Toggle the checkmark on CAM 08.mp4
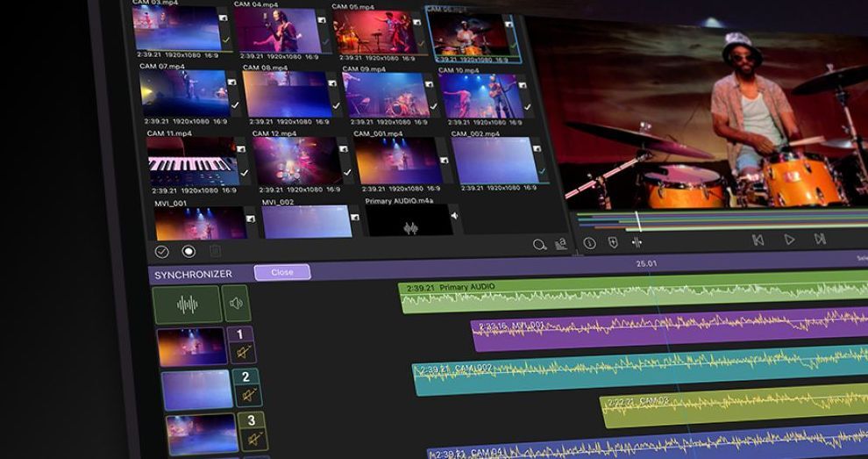Screen dimensions: 868x459 click(x=336, y=106)
